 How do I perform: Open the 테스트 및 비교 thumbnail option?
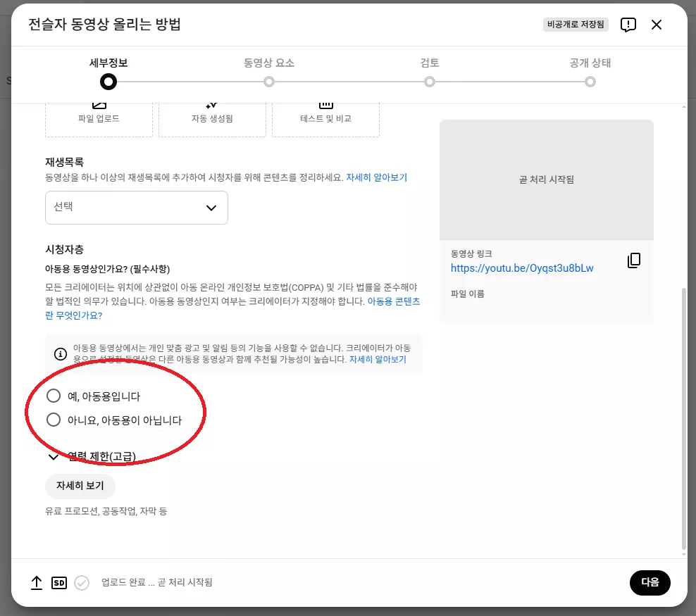pos(325,119)
